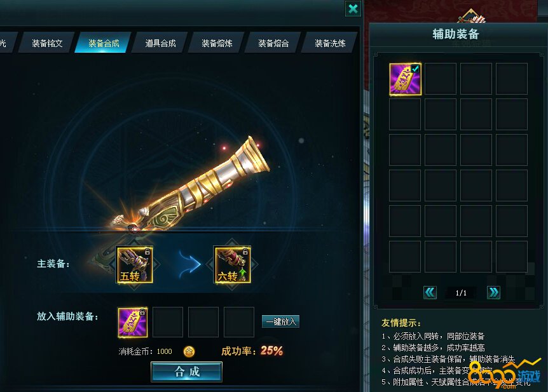Click the 一键放入 button
The height and width of the screenshot is (392, 548).
point(280,321)
